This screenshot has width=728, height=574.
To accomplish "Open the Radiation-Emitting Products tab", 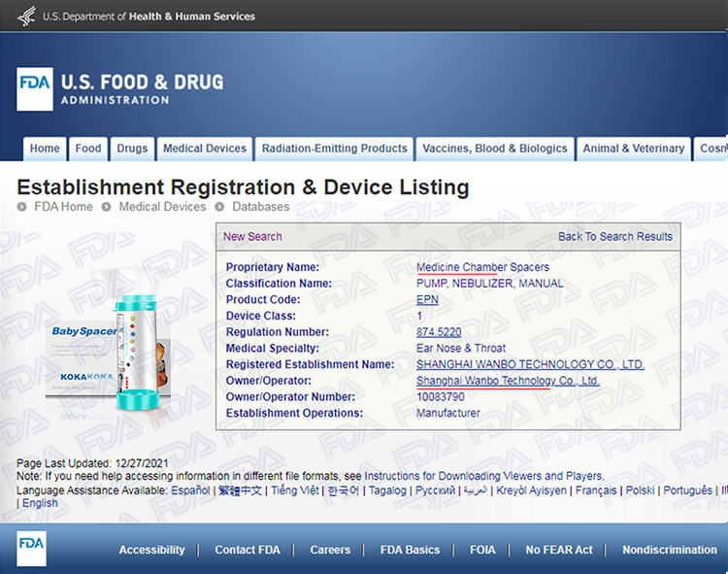I will (x=334, y=149).
